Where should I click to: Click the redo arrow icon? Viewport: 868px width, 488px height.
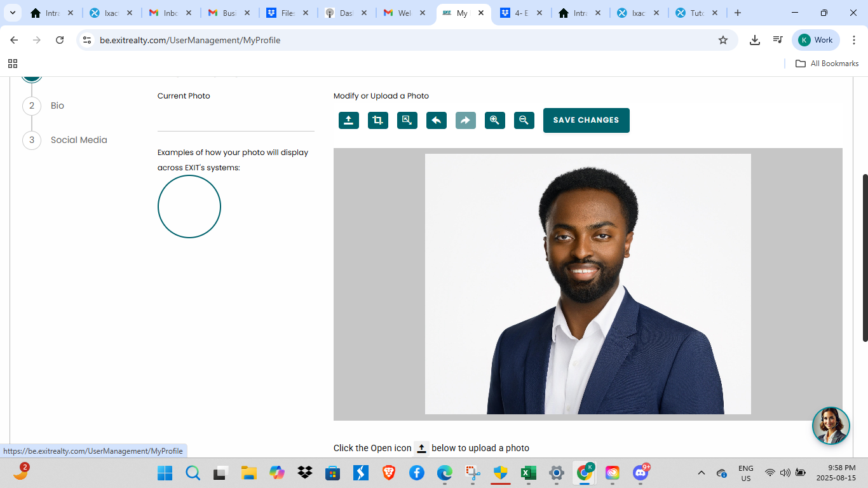pyautogui.click(x=466, y=120)
